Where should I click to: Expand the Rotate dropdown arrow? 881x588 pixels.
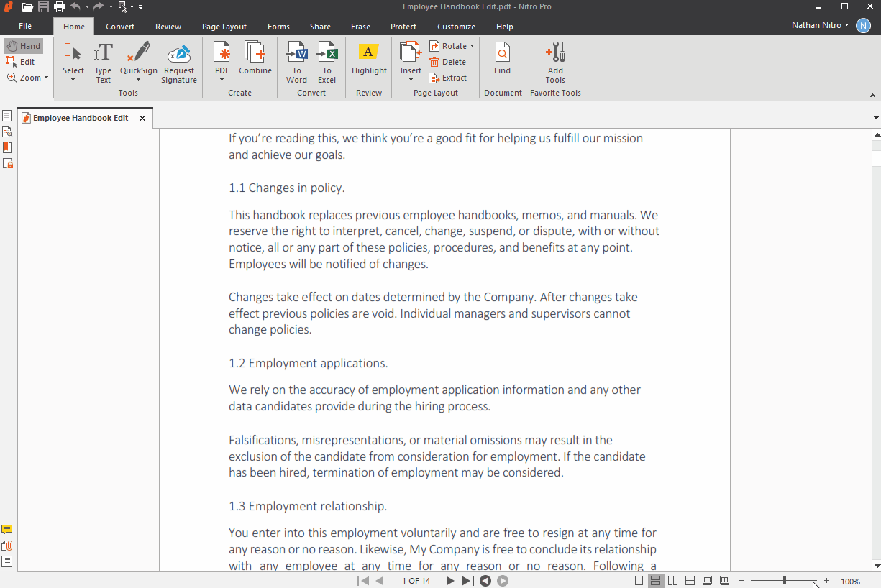[472, 46]
